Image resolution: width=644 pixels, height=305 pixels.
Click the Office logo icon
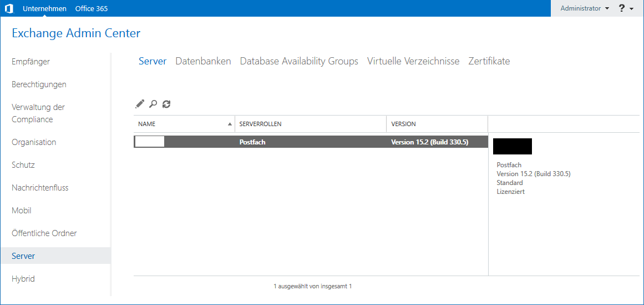coord(9,8)
